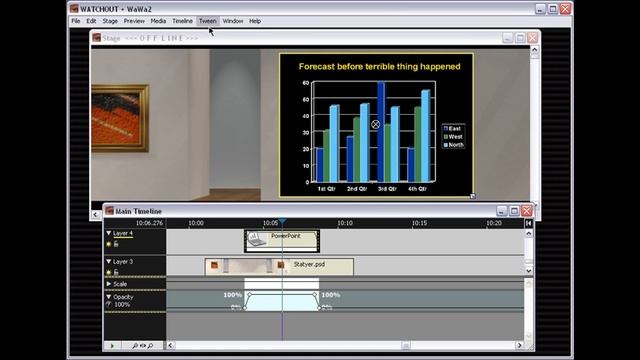Collapse Layer 3 in the timeline

(109, 261)
